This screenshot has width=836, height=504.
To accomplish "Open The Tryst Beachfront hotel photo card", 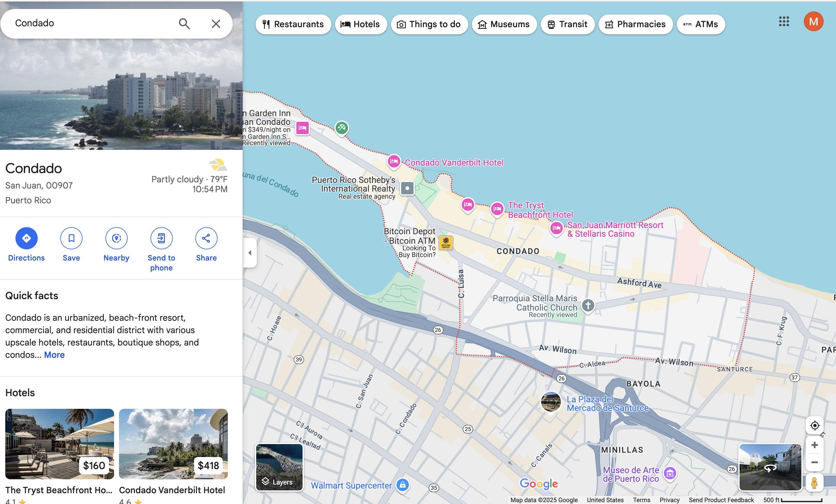I will 59,444.
